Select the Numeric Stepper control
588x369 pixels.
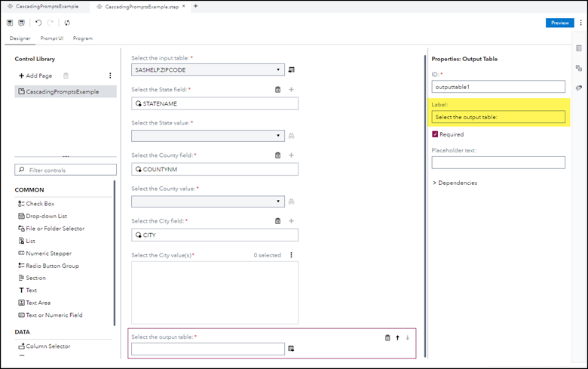[44, 254]
